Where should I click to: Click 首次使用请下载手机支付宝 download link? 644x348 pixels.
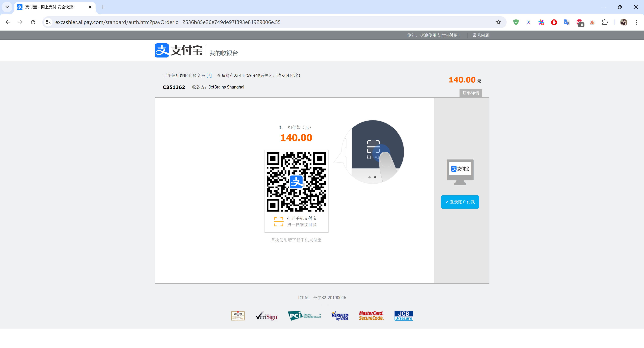[x=296, y=240]
